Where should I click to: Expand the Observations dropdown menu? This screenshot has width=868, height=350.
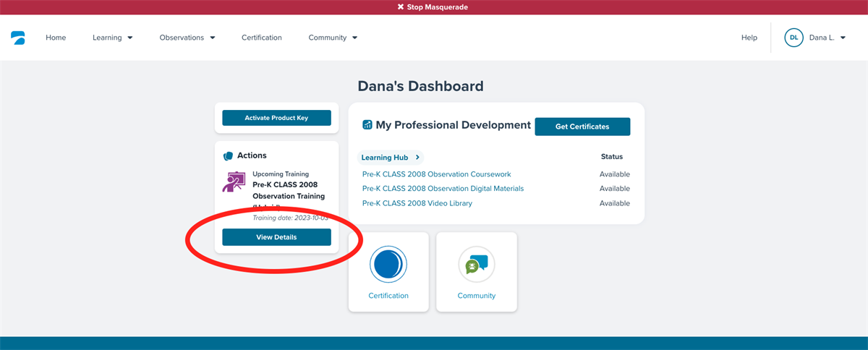click(187, 38)
